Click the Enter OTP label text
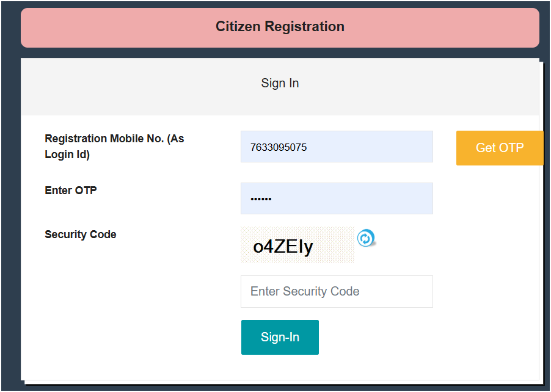 click(x=71, y=191)
